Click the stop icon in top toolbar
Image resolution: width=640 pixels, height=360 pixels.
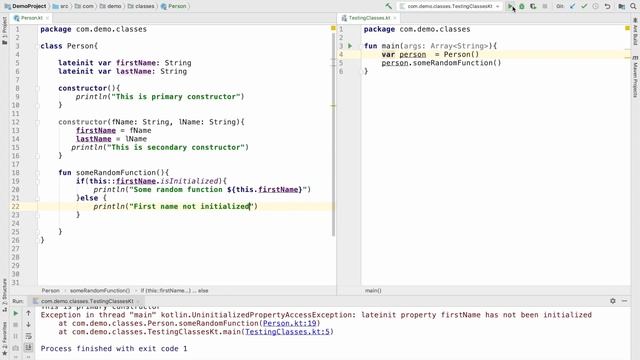point(545,6)
